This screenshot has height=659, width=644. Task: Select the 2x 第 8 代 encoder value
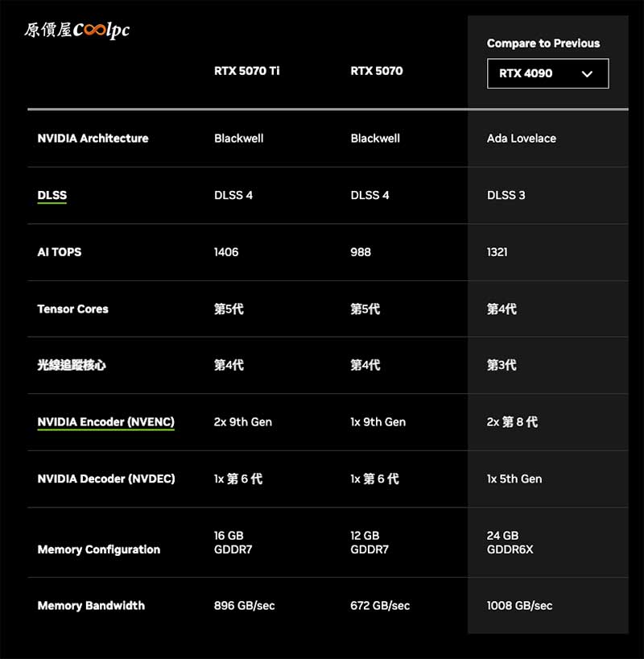(512, 422)
